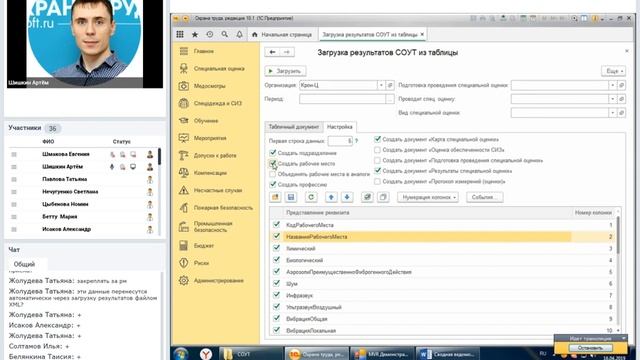
Task: Enable Объединять рабочие места в аналоги
Action: [273, 174]
